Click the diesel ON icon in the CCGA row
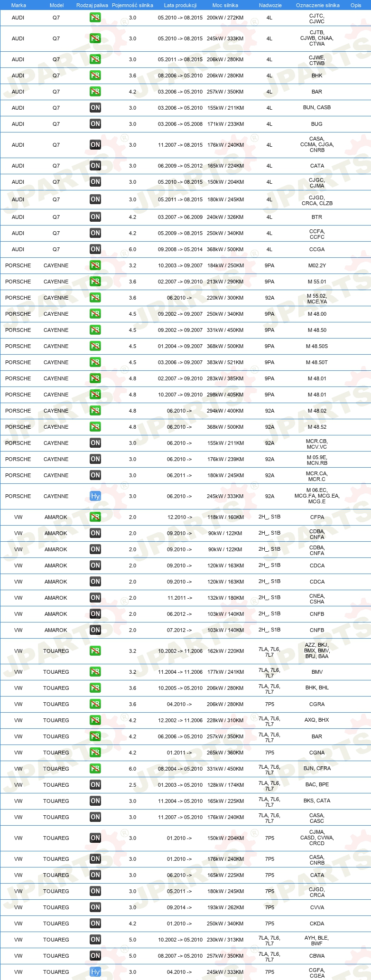The image size is (371, 980). (x=95, y=249)
